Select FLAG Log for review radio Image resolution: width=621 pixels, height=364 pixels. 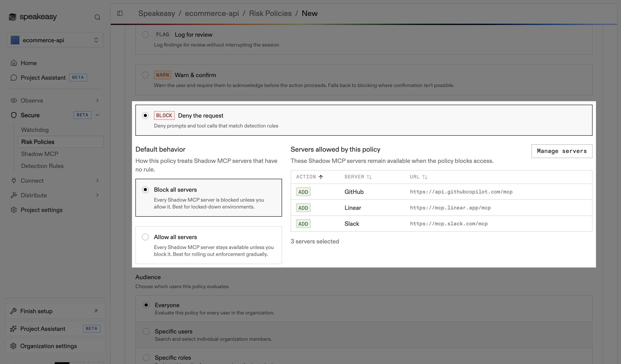pyautogui.click(x=145, y=34)
